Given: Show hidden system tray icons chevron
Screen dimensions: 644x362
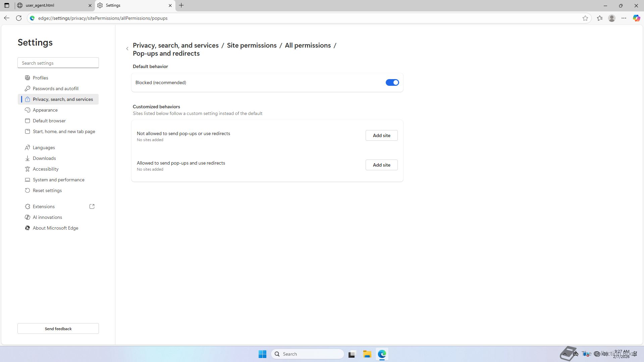Looking at the screenshot, I should 565,354.
